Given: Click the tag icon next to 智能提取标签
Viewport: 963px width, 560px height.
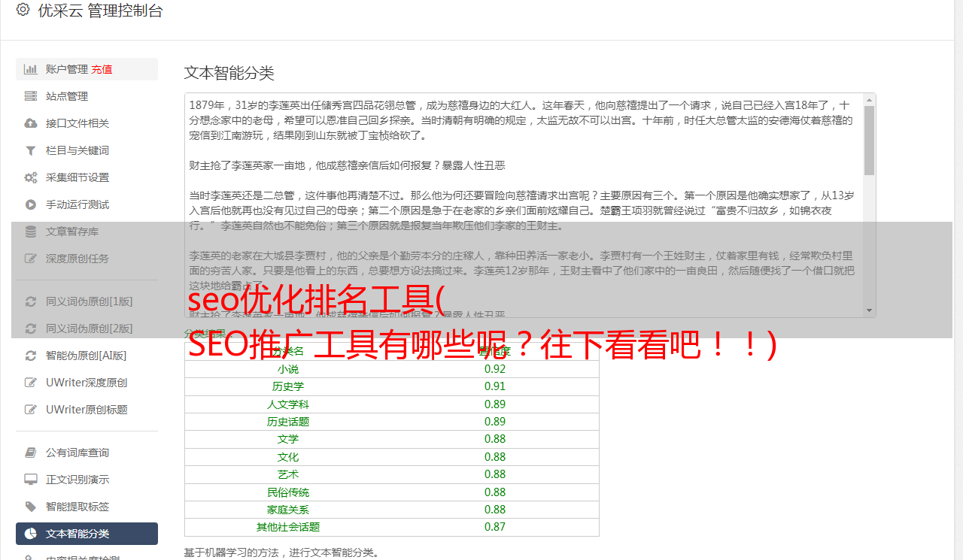Looking at the screenshot, I should point(30,507).
